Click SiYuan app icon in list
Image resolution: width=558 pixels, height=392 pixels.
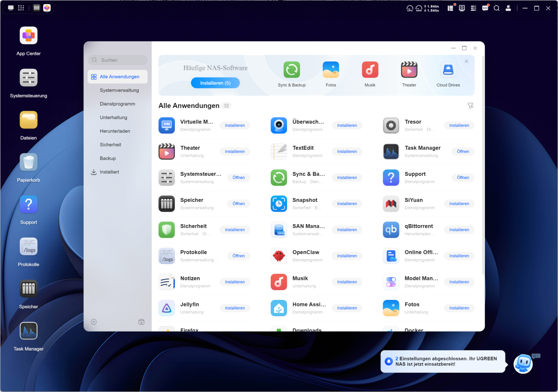point(391,204)
